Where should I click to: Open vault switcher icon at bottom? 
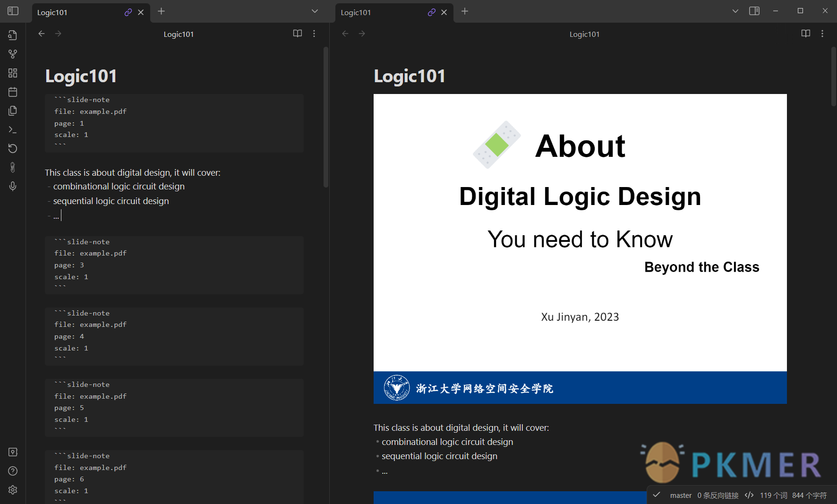click(13, 452)
